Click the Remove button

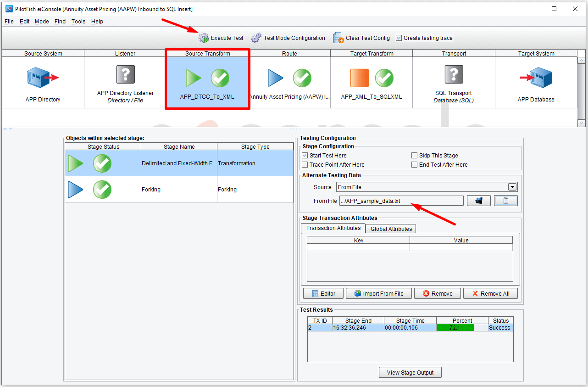click(438, 293)
